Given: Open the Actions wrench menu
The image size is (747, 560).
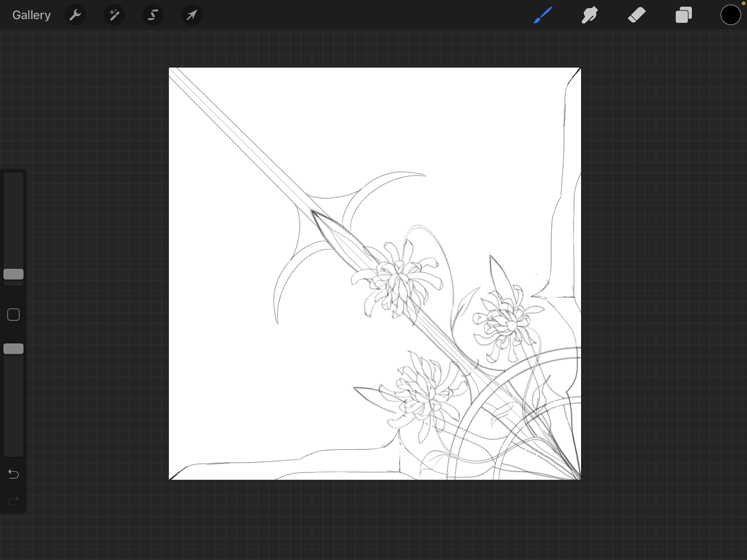Looking at the screenshot, I should [x=75, y=15].
